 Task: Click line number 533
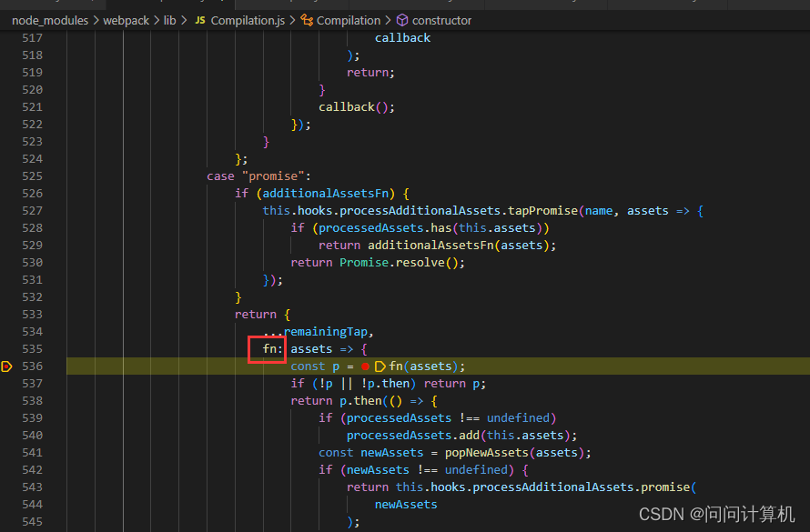point(32,315)
